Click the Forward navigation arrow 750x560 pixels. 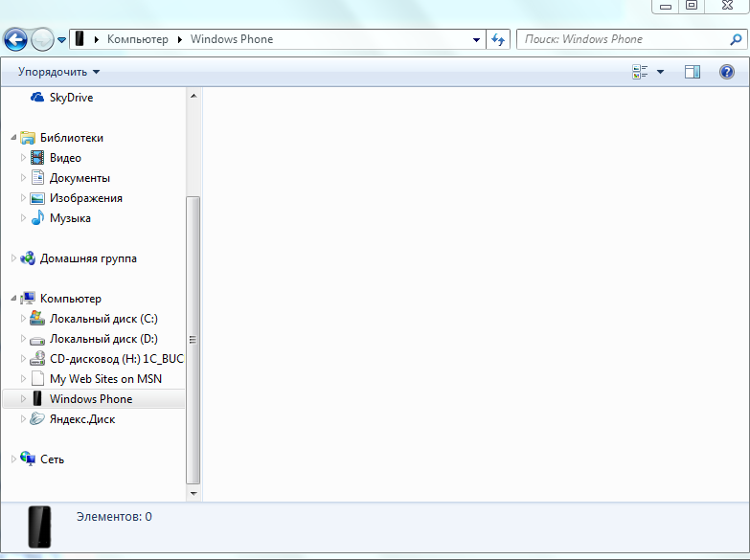click(x=42, y=39)
